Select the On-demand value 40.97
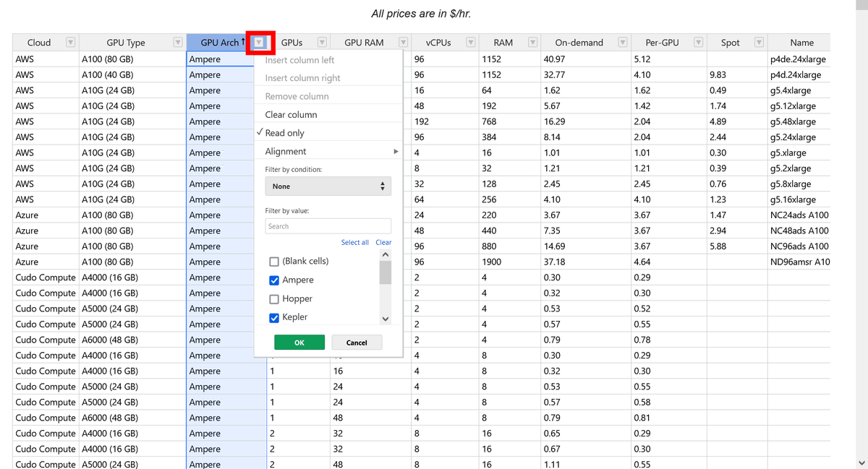Viewport: 868px width, 469px height. [585, 59]
